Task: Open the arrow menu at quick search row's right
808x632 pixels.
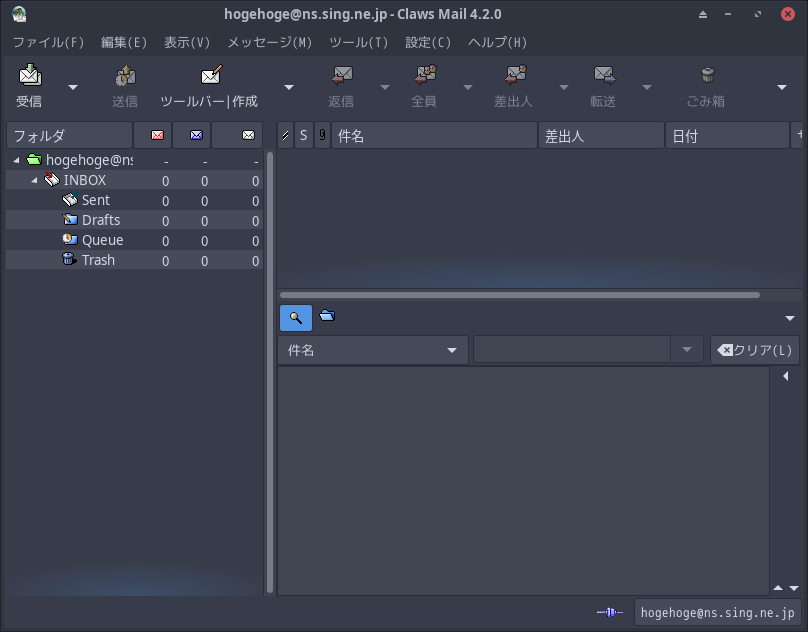Action: pos(790,318)
